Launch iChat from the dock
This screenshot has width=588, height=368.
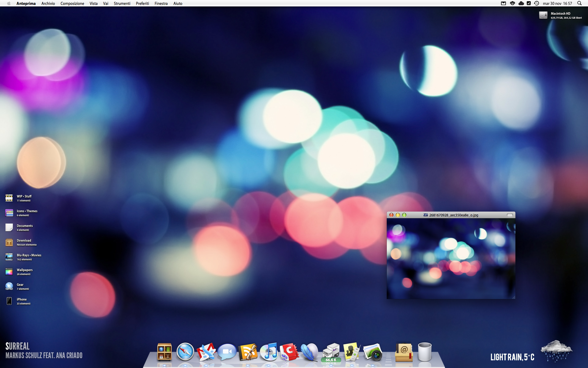pos(227,352)
